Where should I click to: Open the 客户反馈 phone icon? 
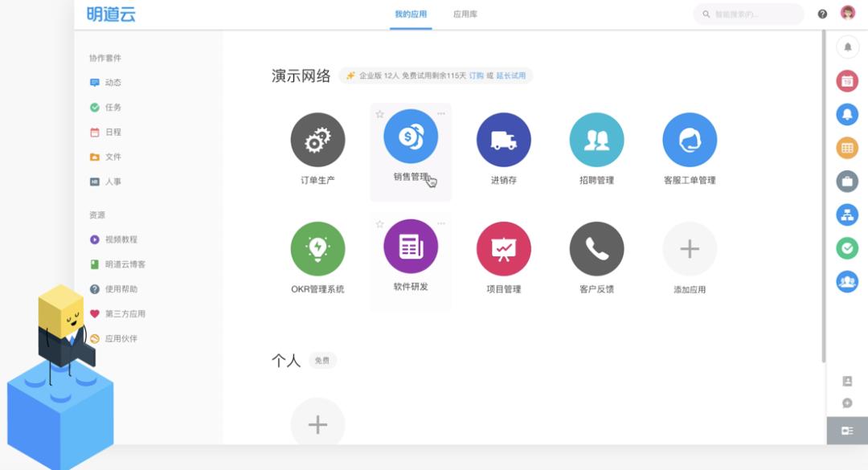[x=596, y=248]
